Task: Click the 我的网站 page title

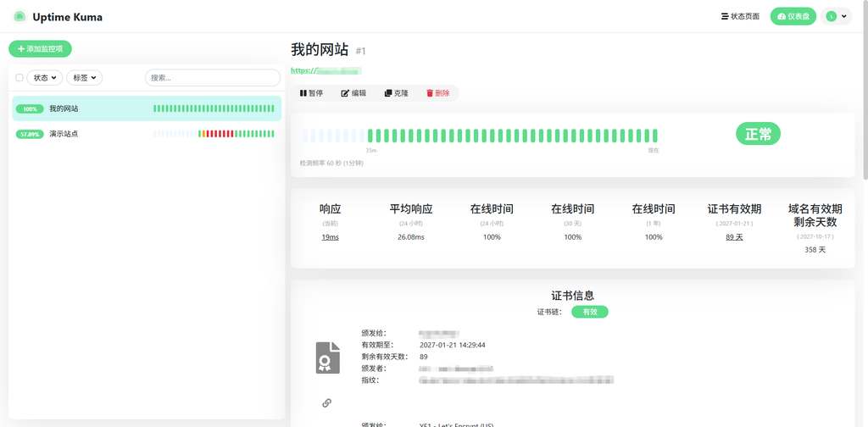Action: (x=320, y=50)
